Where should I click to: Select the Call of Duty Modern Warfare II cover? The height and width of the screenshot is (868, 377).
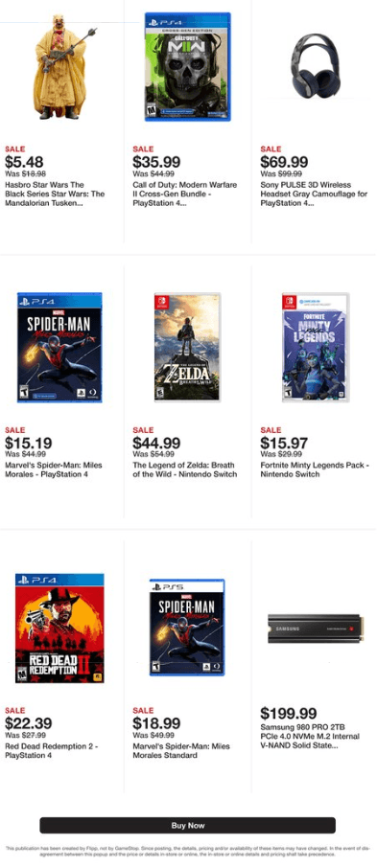187,66
